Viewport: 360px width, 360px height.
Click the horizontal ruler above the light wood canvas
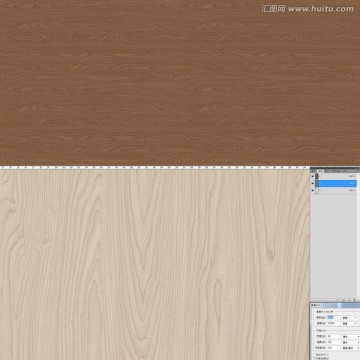point(155,167)
